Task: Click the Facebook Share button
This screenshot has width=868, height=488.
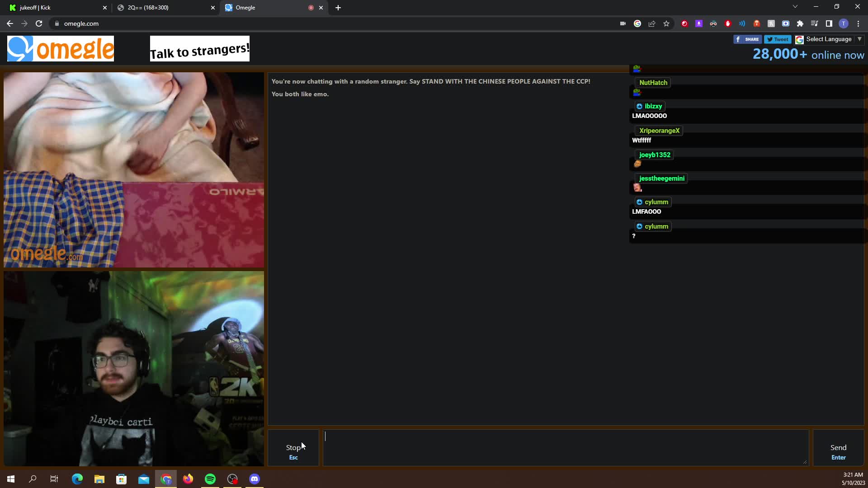Action: click(747, 39)
